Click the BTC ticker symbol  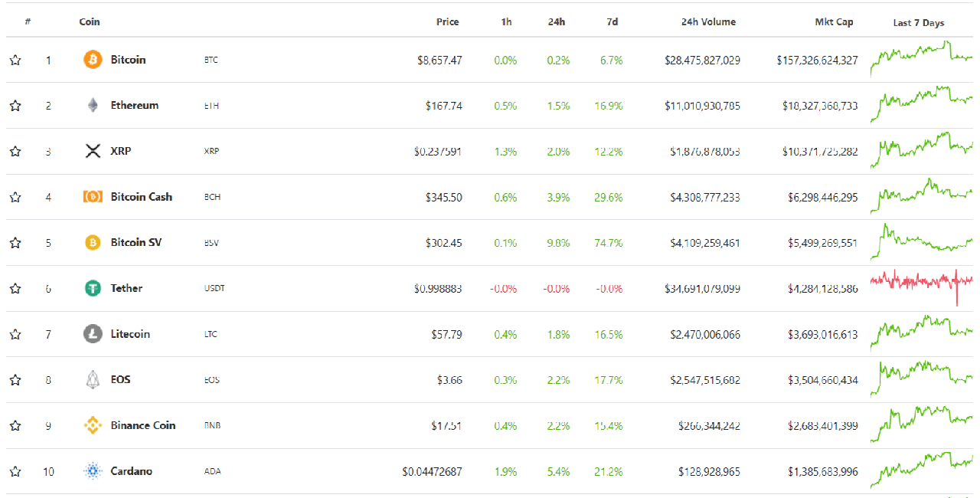[211, 60]
